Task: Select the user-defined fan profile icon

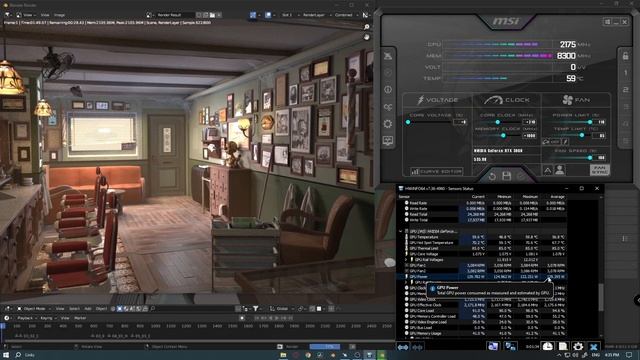Action: (560, 170)
